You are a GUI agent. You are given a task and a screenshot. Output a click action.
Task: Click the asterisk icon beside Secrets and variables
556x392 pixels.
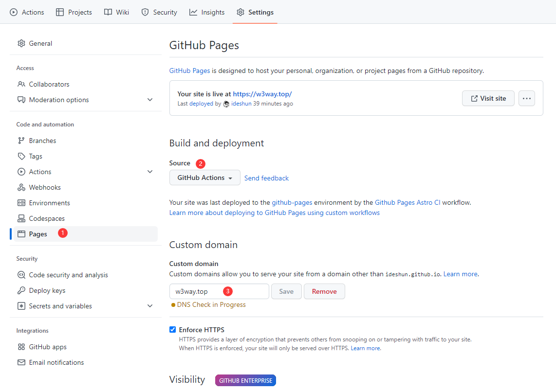[x=21, y=306]
